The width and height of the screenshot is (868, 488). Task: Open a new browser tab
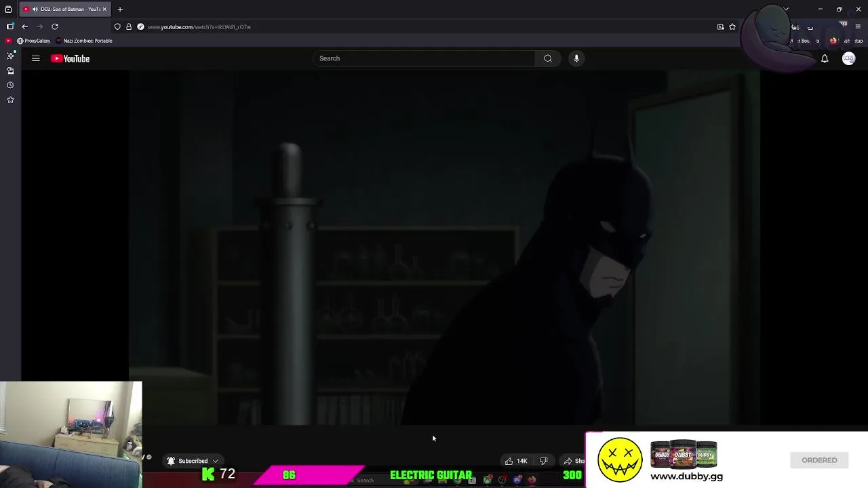click(120, 9)
